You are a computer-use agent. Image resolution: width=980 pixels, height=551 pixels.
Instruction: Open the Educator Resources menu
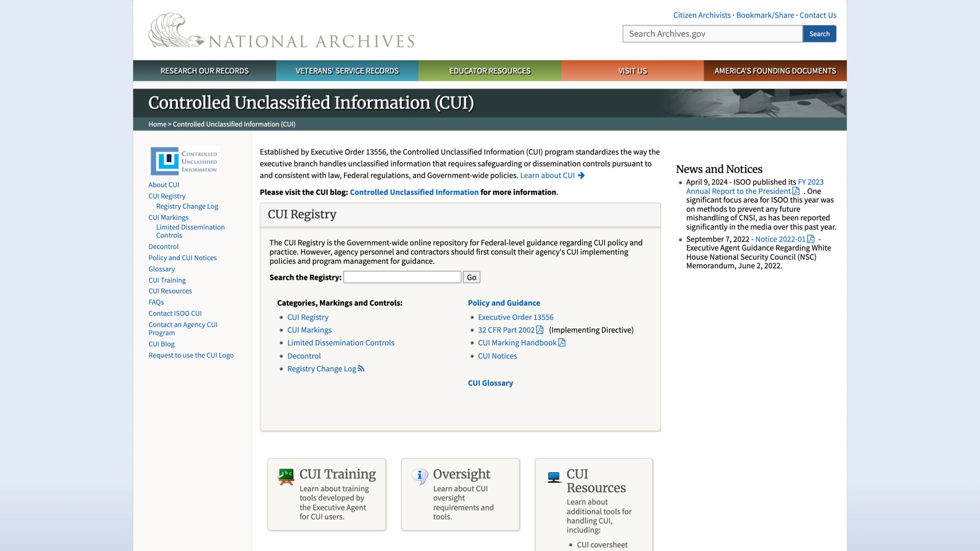[x=490, y=71]
